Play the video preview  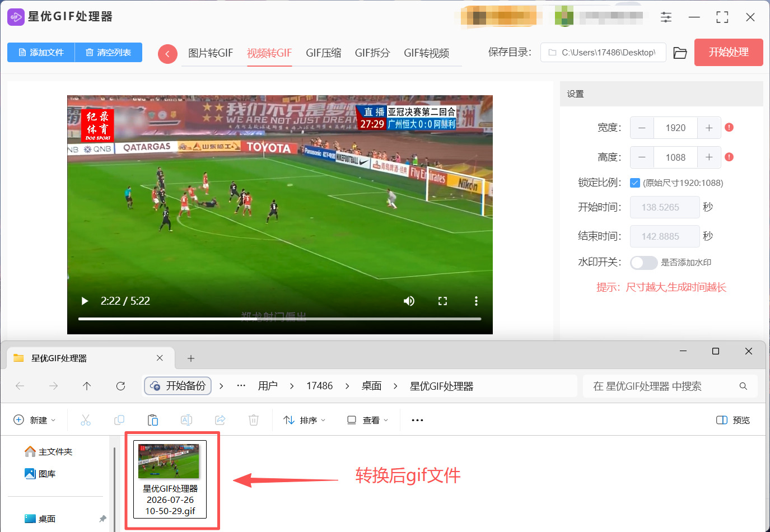pos(85,301)
